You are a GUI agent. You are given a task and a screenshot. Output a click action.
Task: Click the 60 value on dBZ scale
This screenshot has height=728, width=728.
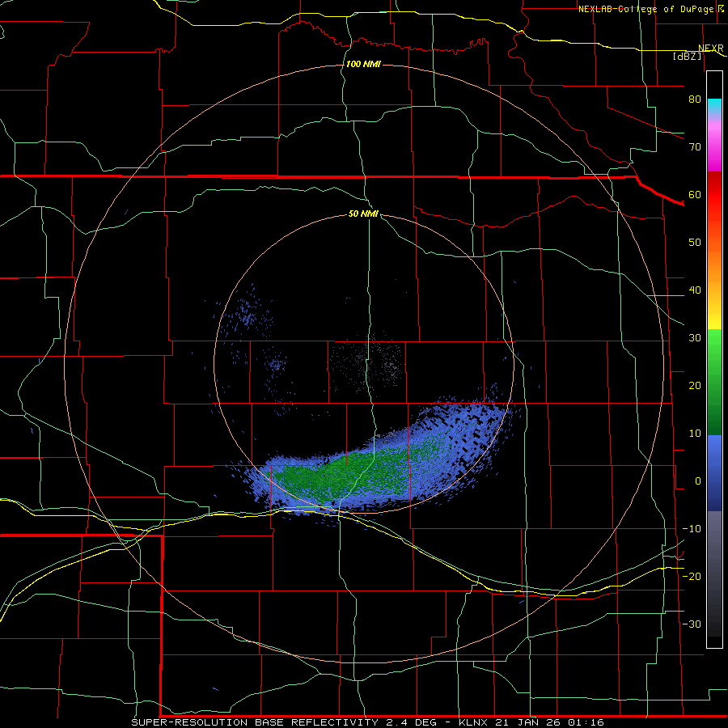tap(695, 195)
